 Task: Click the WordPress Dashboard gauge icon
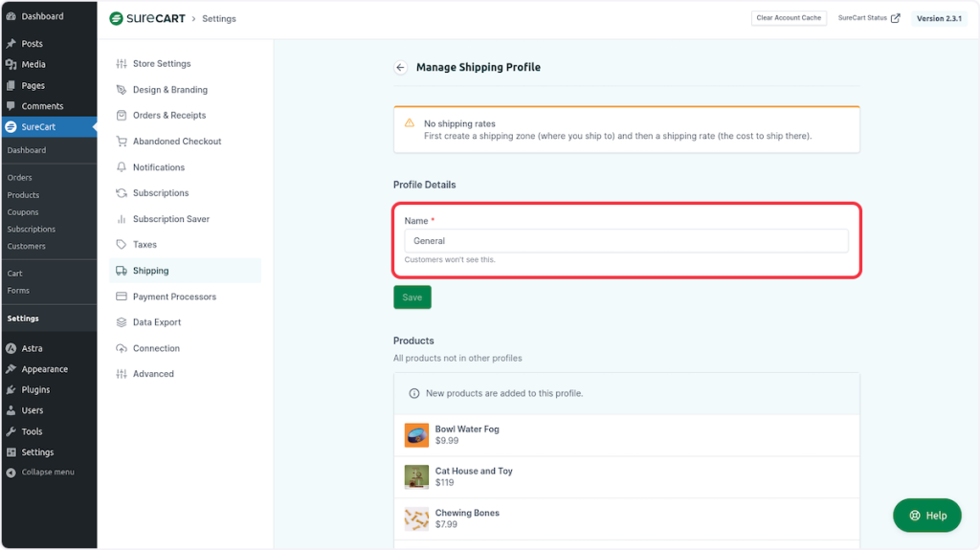point(11,16)
